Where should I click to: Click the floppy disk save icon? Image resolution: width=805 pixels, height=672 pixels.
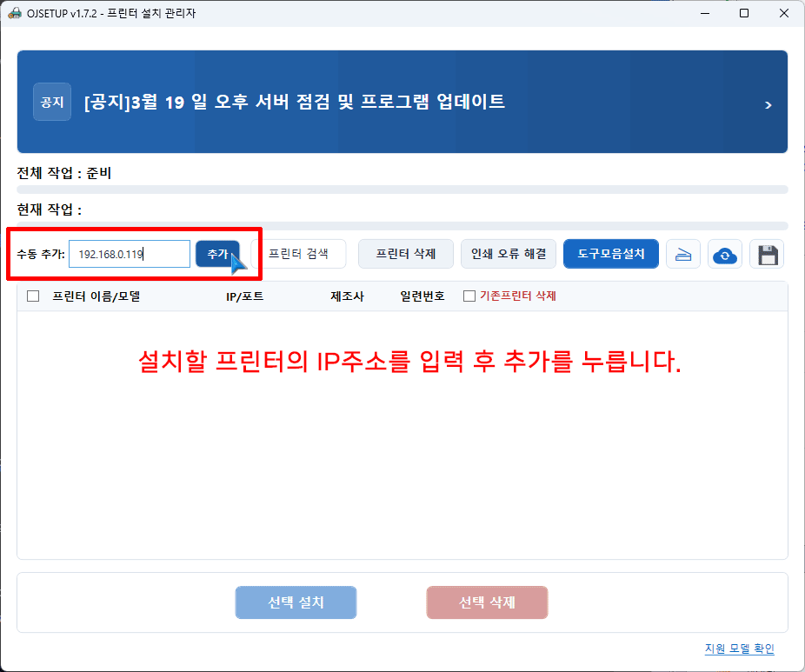(767, 255)
